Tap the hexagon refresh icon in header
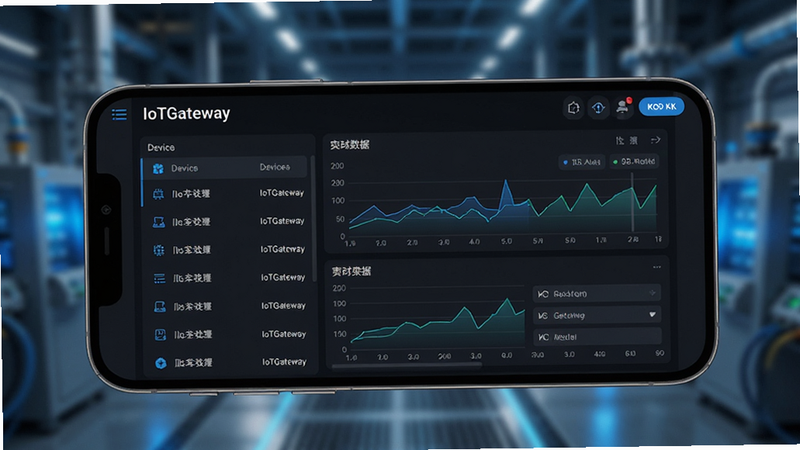 click(x=573, y=108)
